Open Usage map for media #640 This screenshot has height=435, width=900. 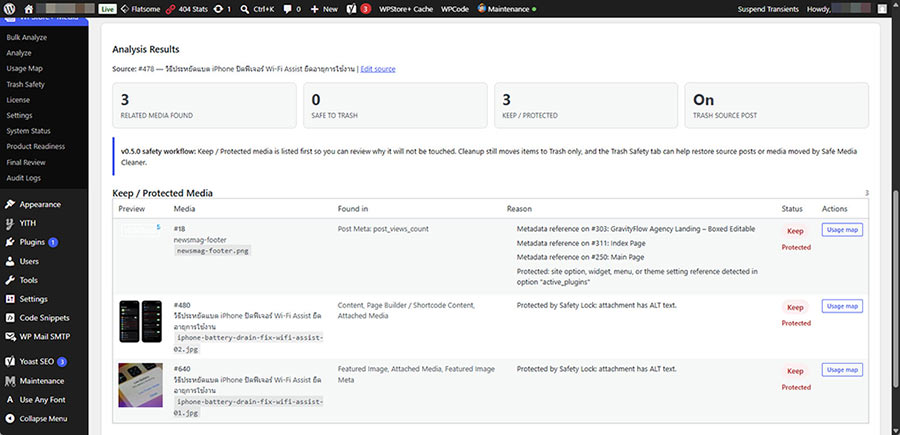coord(842,370)
